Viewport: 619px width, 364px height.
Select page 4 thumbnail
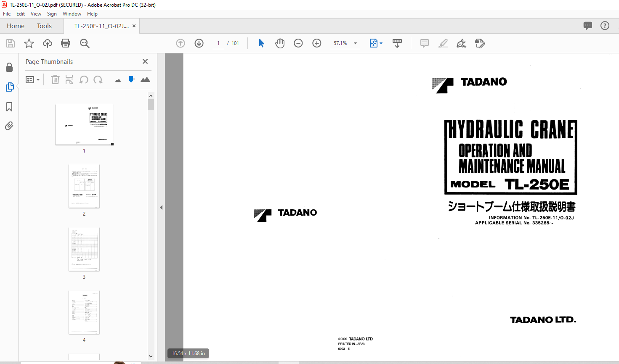click(x=84, y=312)
